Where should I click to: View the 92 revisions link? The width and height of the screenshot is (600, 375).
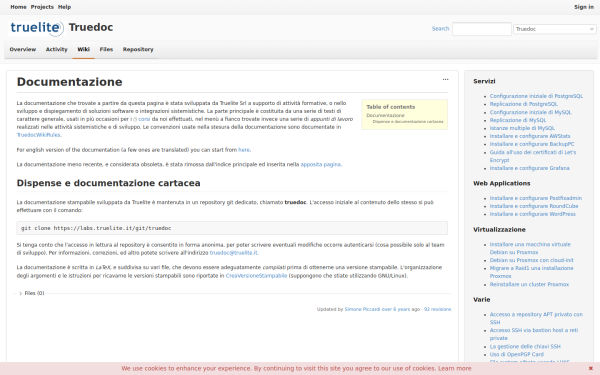pyautogui.click(x=437, y=309)
